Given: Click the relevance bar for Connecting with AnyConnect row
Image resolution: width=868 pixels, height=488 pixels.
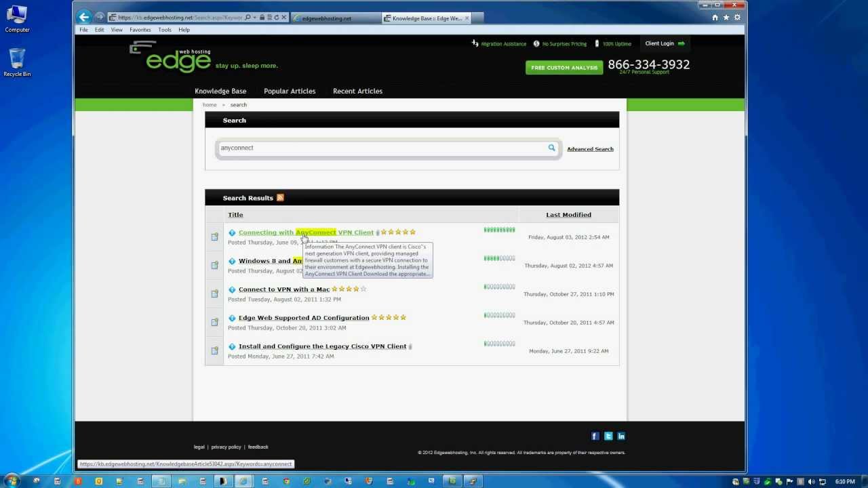Looking at the screenshot, I should click(499, 230).
